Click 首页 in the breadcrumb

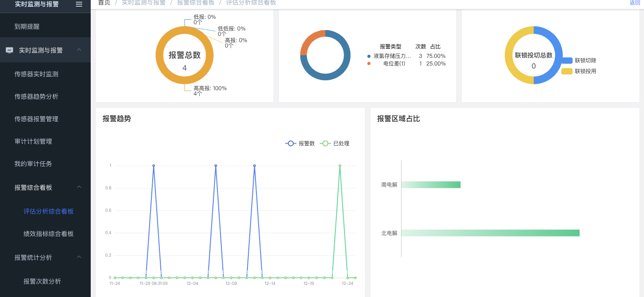(104, 3)
